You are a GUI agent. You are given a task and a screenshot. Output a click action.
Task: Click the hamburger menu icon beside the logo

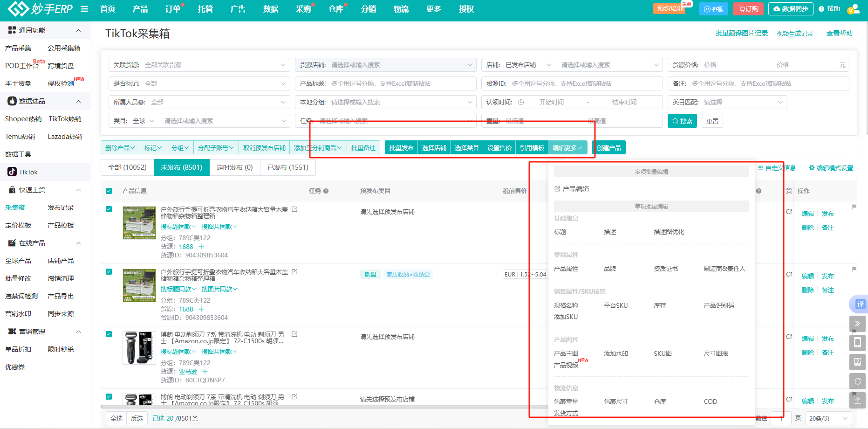84,9
